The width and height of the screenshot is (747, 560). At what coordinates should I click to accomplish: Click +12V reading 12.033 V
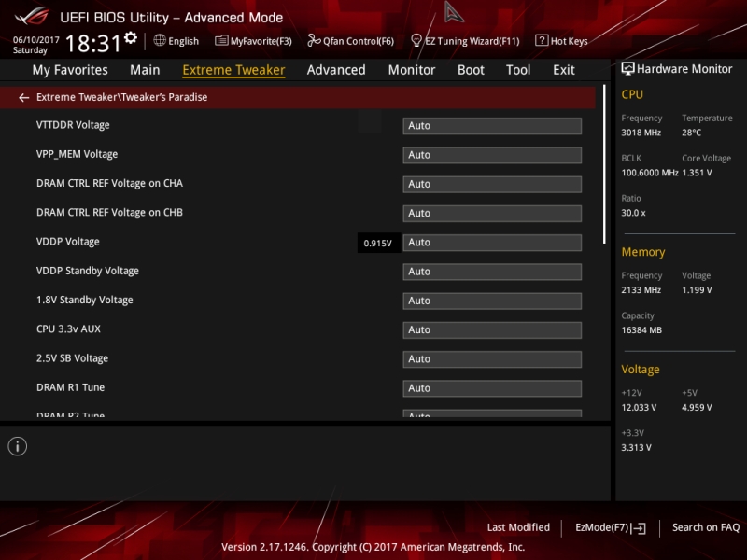pos(639,408)
